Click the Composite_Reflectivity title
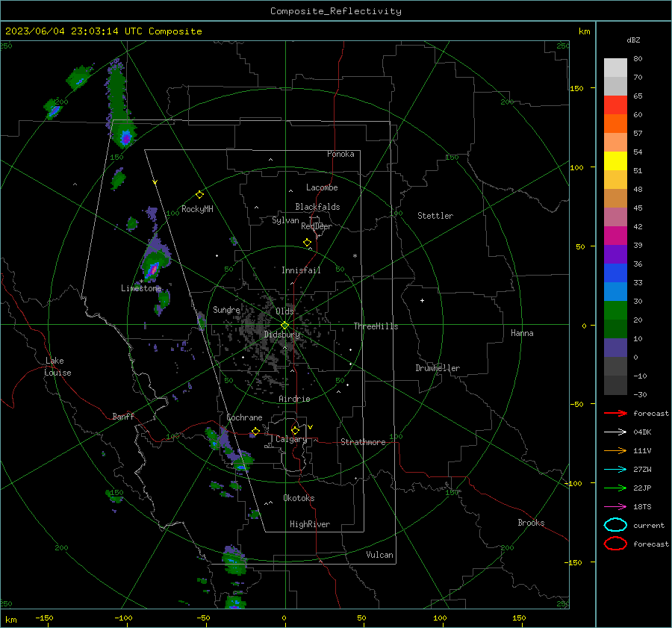 [335, 11]
